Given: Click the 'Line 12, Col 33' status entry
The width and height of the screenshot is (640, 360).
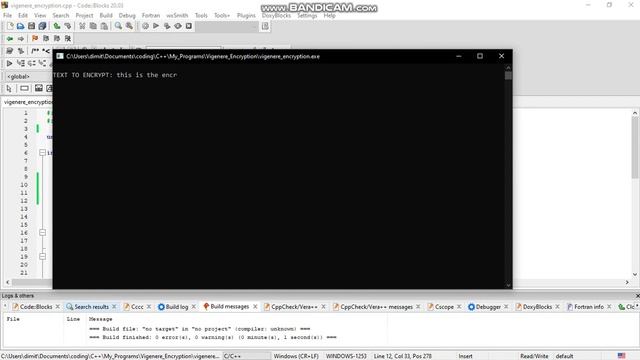Looking at the screenshot, I should coord(402,356).
